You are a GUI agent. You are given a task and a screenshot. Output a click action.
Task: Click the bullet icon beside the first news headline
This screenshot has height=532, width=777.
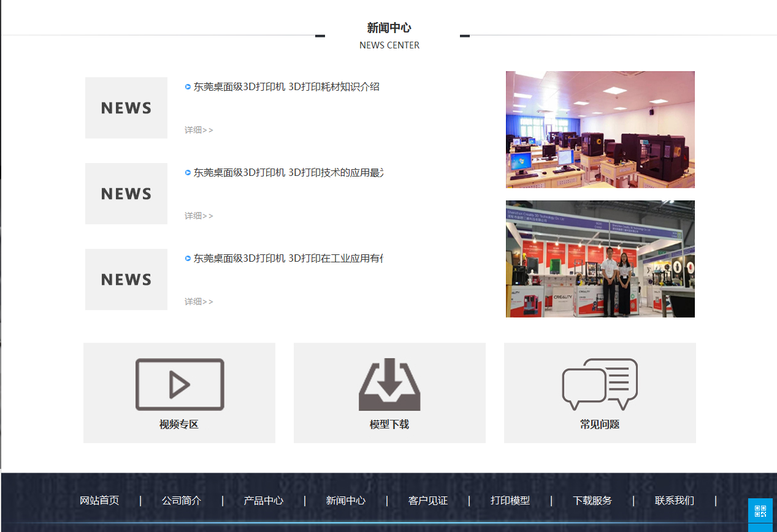pyautogui.click(x=187, y=86)
